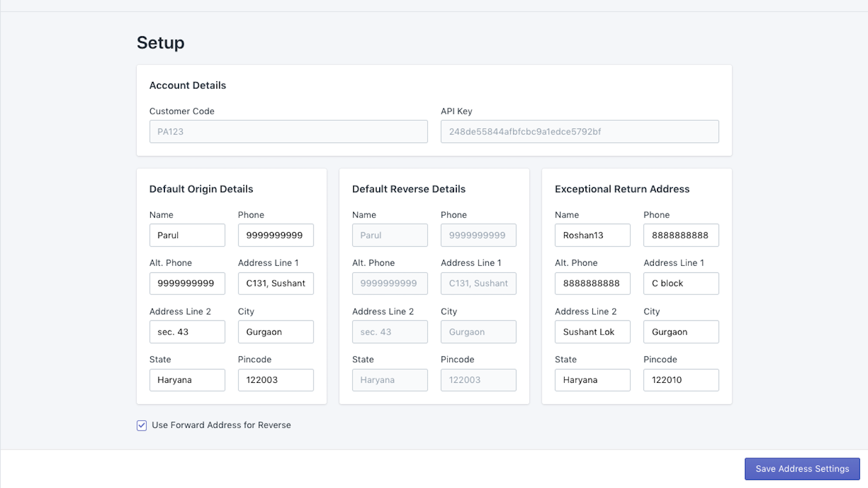Select the Phone field showing 8888888888

[681, 235]
